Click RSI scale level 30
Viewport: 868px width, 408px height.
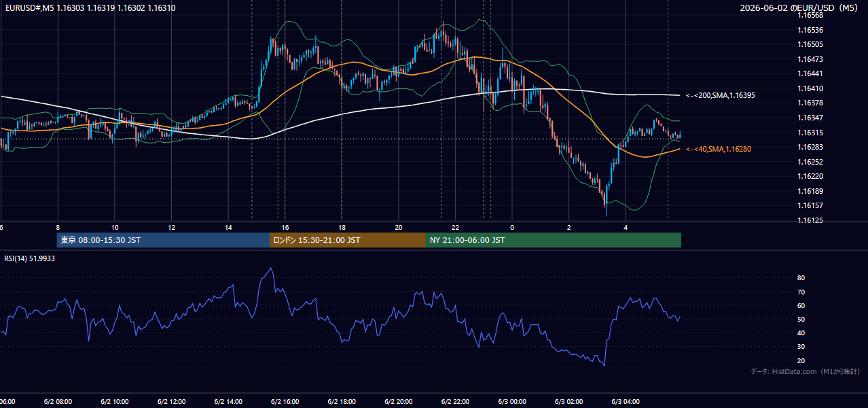(801, 347)
